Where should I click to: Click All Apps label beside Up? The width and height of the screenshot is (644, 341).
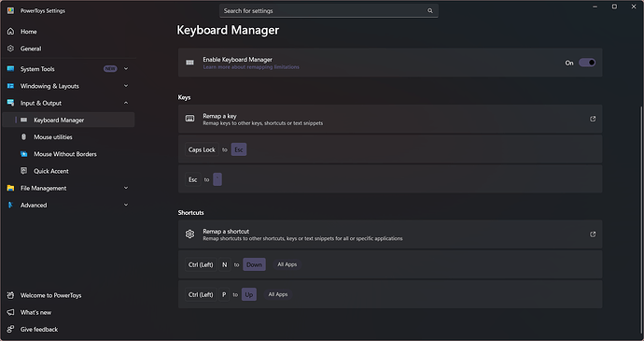[x=278, y=294]
